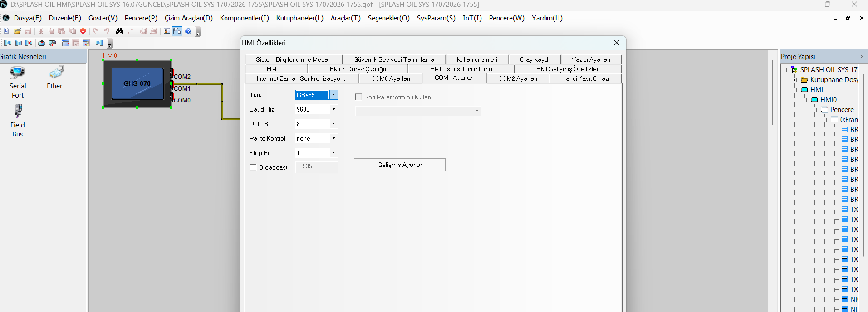Switch to the COM0 Ayarları tab
The image size is (868, 312).
coord(390,78)
